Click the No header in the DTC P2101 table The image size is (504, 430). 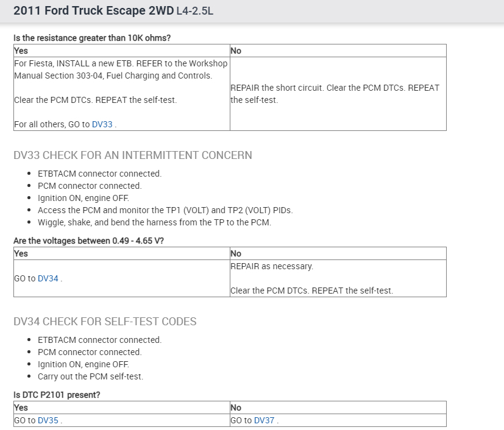(236, 407)
